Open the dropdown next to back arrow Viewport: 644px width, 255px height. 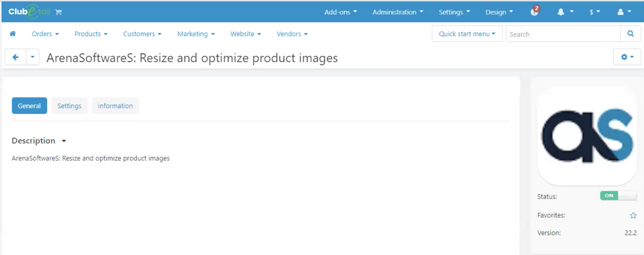coord(33,57)
